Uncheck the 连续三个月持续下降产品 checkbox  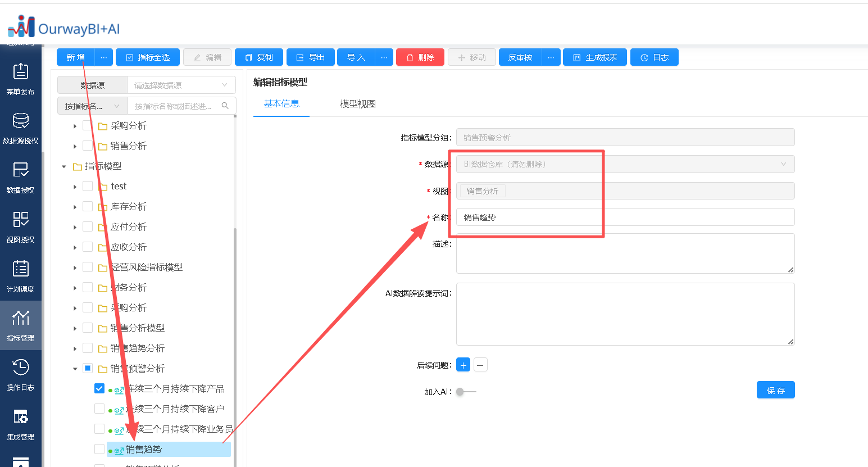click(x=99, y=388)
